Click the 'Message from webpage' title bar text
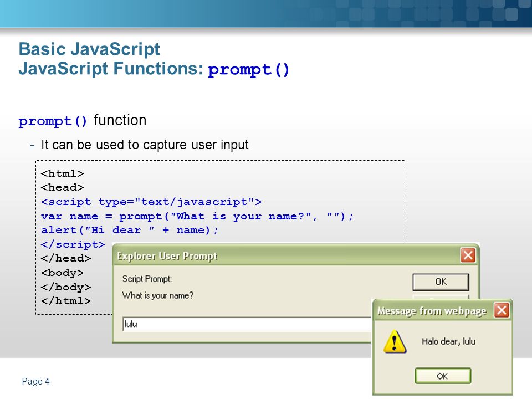Screen dimensions: 532x399 pyautogui.click(x=432, y=311)
